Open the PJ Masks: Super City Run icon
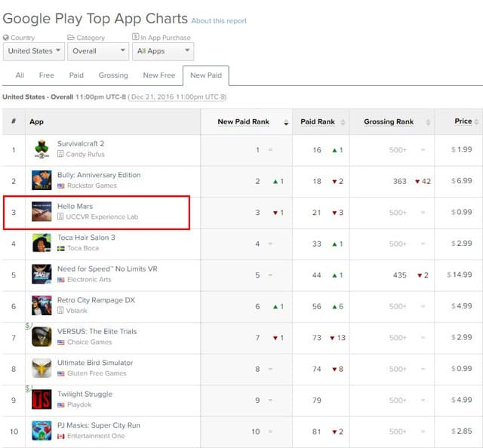The height and width of the screenshot is (448, 483). tap(42, 431)
